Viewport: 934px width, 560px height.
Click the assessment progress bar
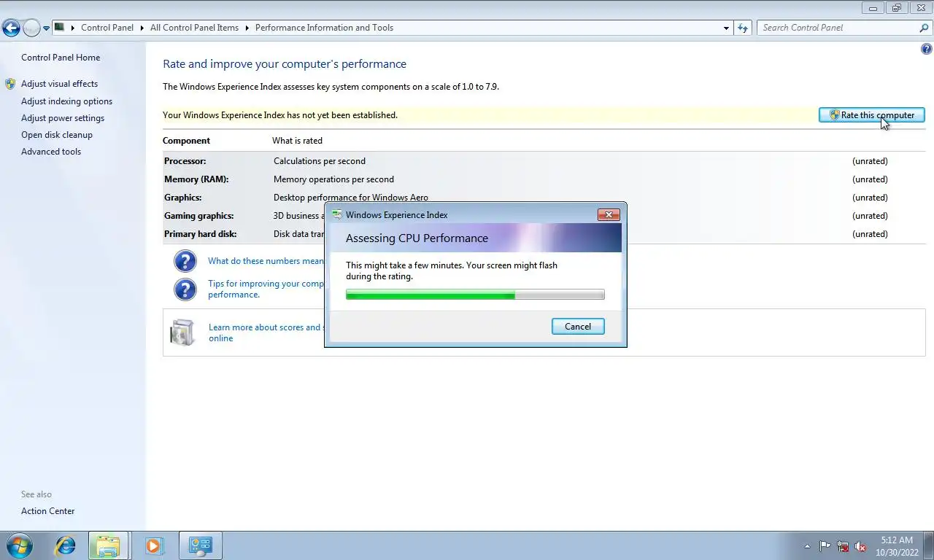[x=475, y=295]
